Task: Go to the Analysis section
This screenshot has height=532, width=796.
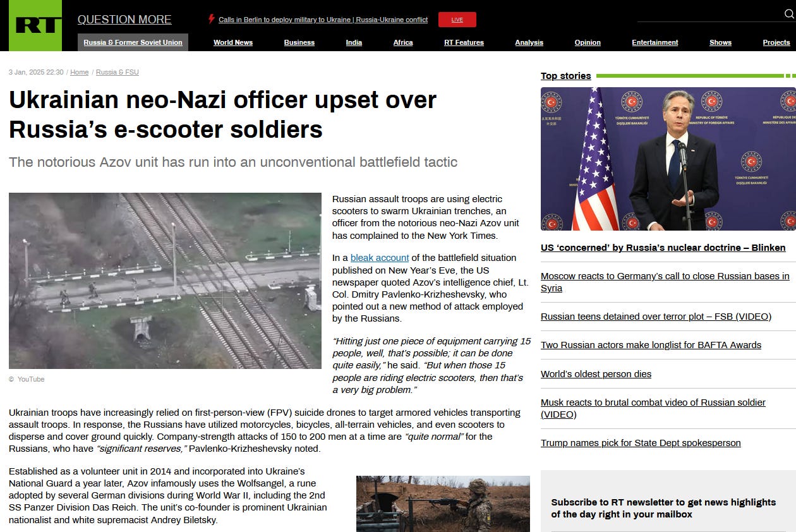Action: [529, 42]
